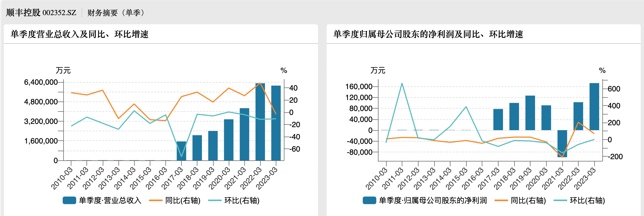
Task: Click the 2019-03 net profit bar
Action: [530, 113]
